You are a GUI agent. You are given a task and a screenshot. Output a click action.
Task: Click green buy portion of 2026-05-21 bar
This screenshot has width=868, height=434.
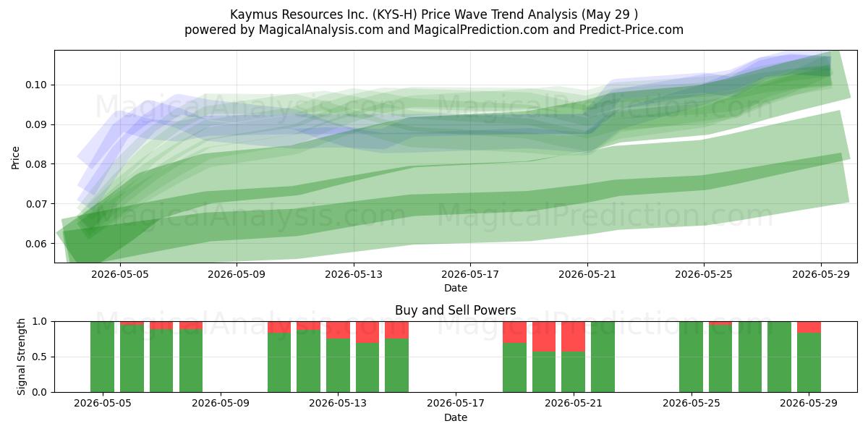(x=574, y=372)
